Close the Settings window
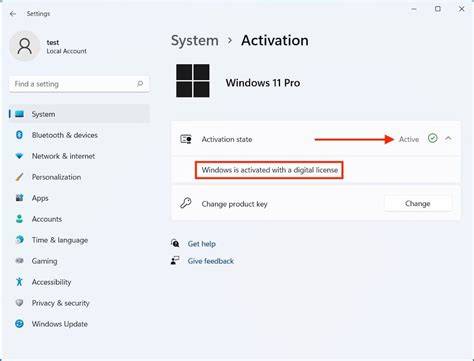 coord(462,9)
